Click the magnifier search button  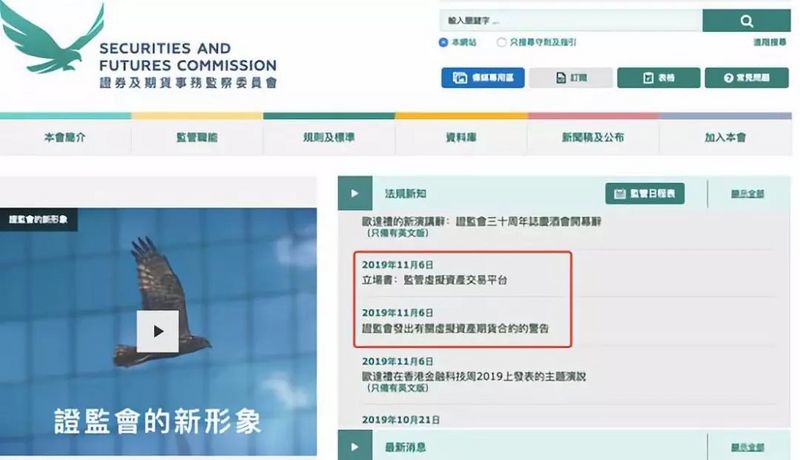click(x=746, y=20)
